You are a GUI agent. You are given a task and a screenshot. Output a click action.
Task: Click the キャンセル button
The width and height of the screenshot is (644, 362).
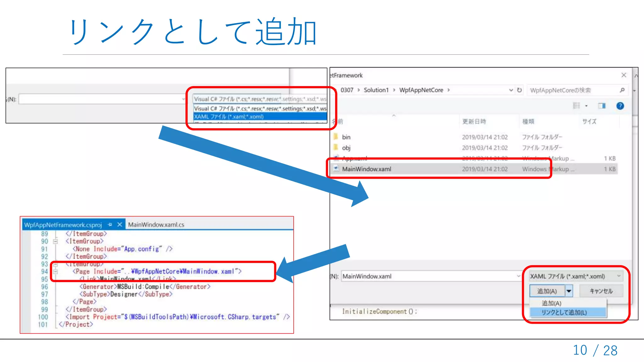click(601, 291)
